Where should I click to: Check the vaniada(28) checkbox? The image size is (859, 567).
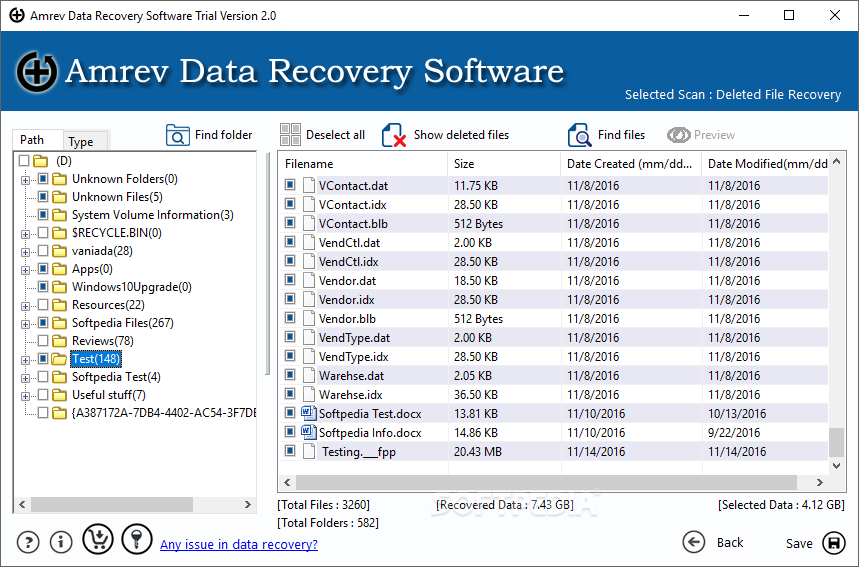43,251
